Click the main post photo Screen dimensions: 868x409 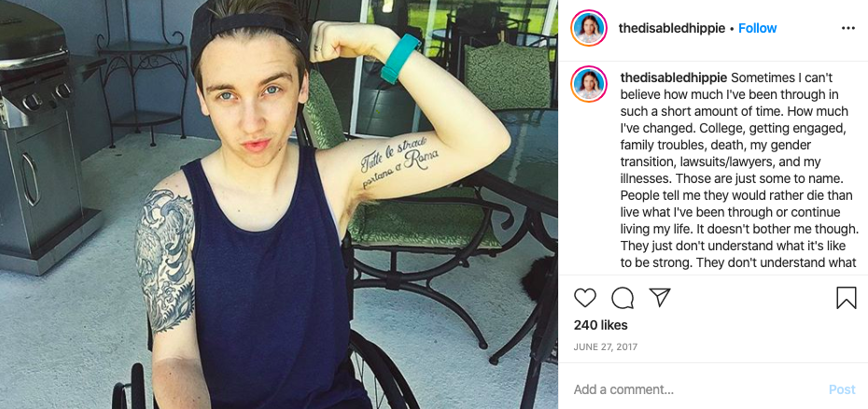[279, 204]
